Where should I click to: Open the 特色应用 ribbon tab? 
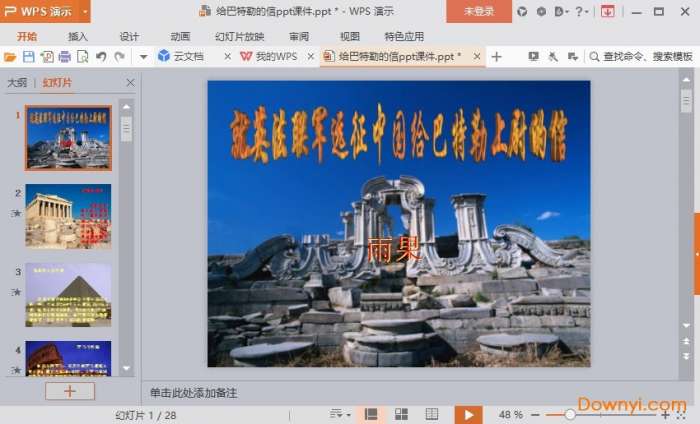[404, 37]
